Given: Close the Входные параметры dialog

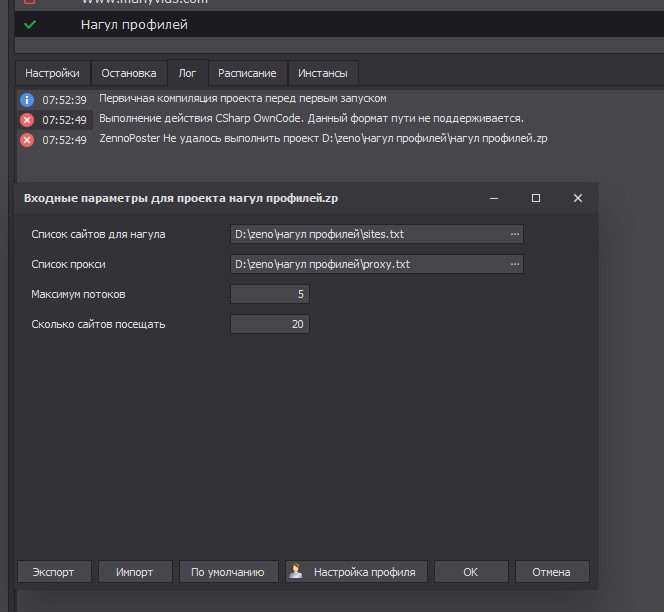Looking at the screenshot, I should coord(577,198).
